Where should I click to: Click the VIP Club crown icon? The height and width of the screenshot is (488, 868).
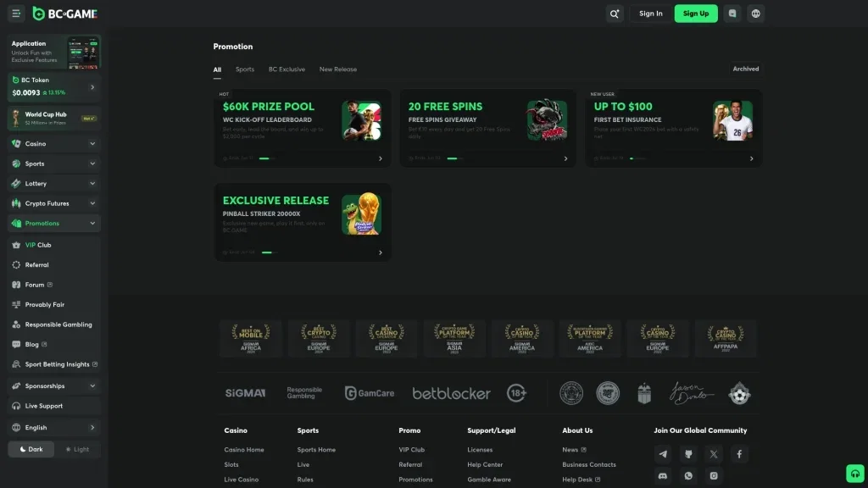(x=16, y=245)
